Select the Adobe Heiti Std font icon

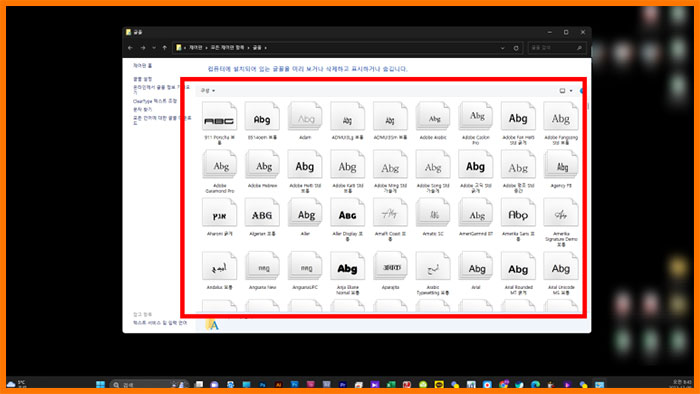point(305,165)
